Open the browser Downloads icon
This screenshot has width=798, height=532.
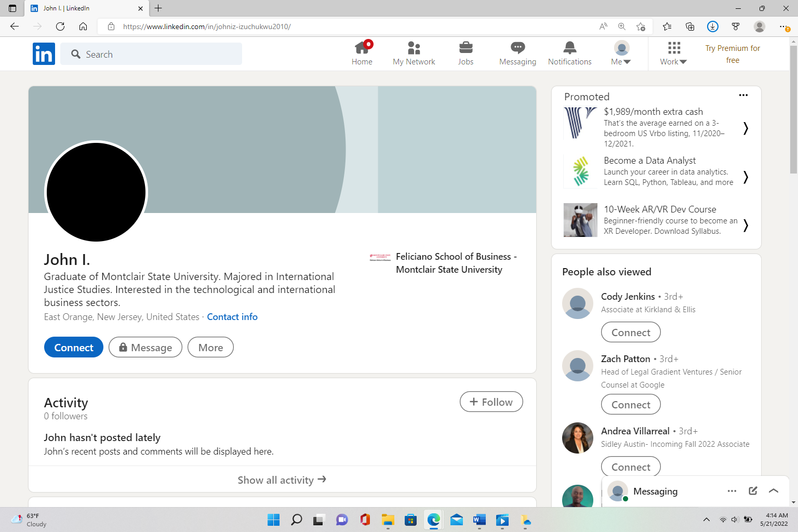tap(713, 26)
